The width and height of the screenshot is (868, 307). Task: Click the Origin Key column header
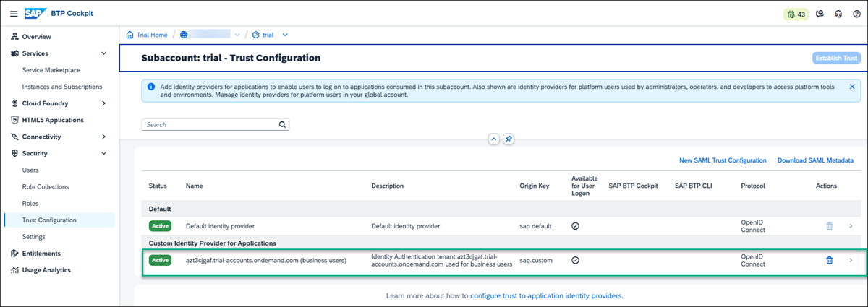click(x=535, y=186)
